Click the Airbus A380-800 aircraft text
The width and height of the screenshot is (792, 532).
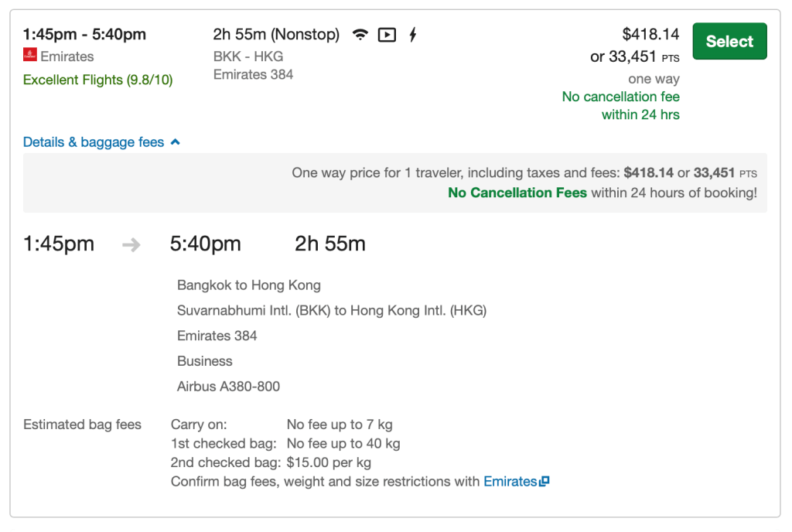pos(228,387)
